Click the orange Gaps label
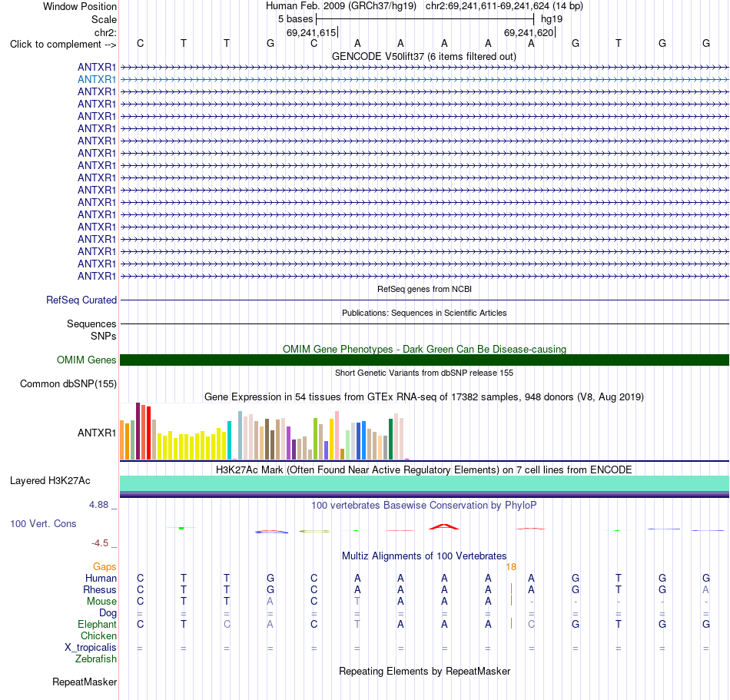Viewport: 730px width, 700px height. [x=105, y=566]
